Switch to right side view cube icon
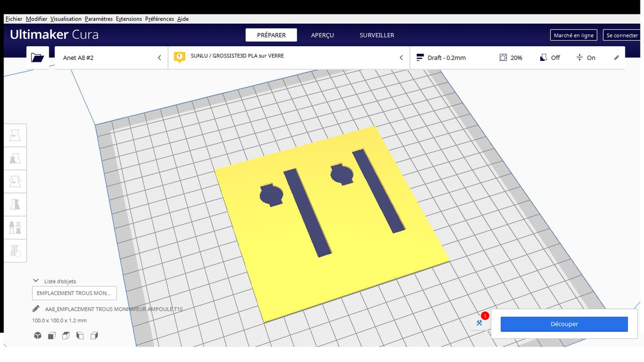This screenshot has height=362, width=644. click(94, 335)
